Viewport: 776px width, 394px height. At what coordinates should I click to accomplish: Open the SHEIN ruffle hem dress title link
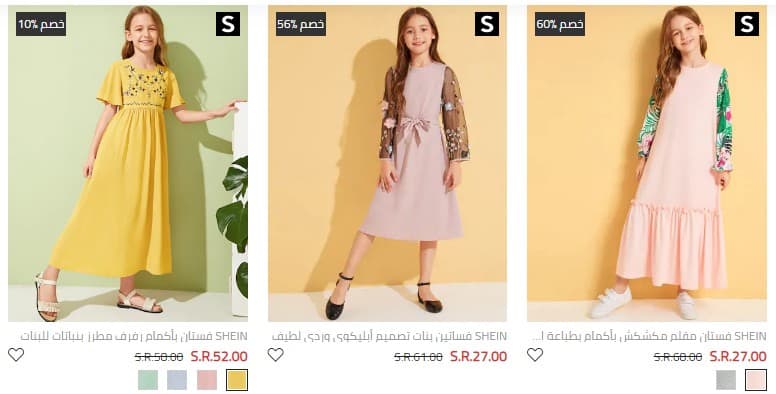[x=649, y=336]
